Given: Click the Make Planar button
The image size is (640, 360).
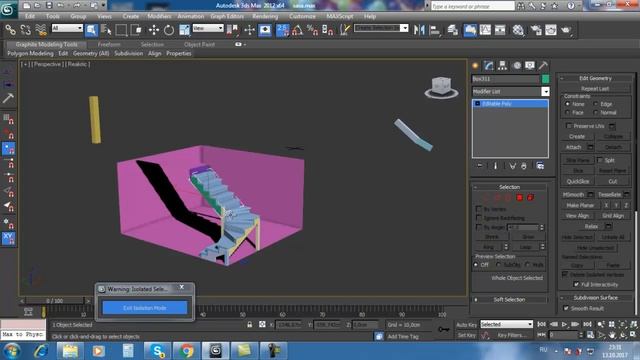Looking at the screenshot, I should (x=580, y=205).
